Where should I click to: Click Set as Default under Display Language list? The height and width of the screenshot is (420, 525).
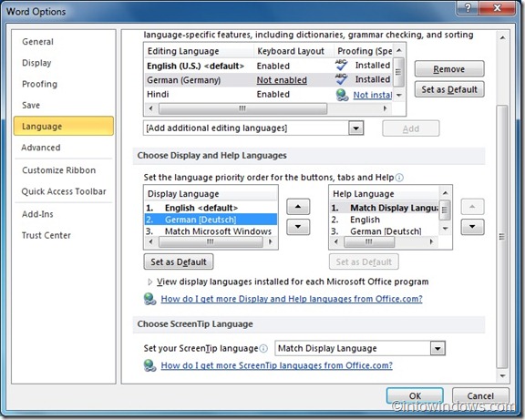pyautogui.click(x=179, y=261)
